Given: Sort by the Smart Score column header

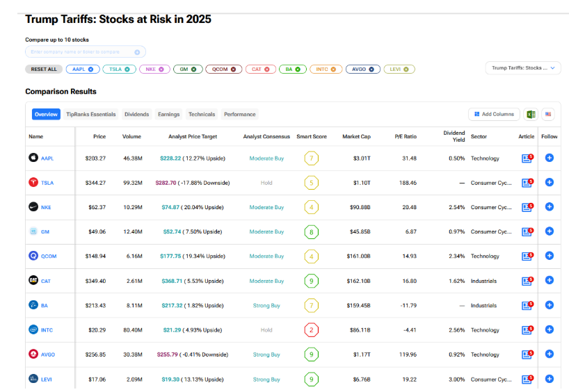Looking at the screenshot, I should (312, 137).
